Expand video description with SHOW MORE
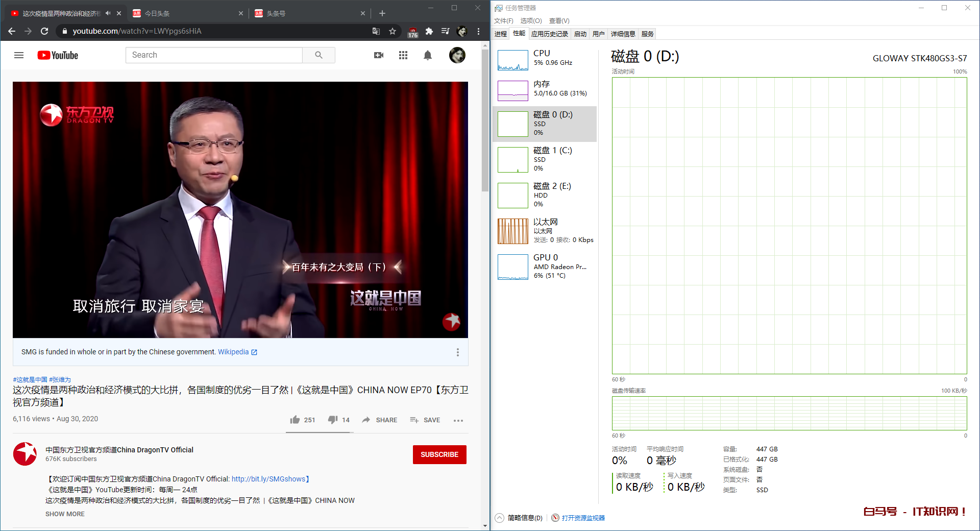The image size is (980, 531). 65,514
